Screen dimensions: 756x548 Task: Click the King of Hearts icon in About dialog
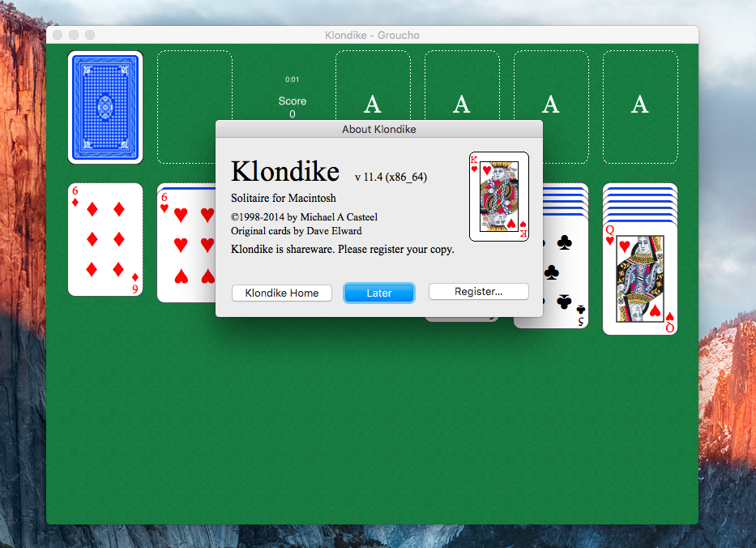pyautogui.click(x=499, y=196)
